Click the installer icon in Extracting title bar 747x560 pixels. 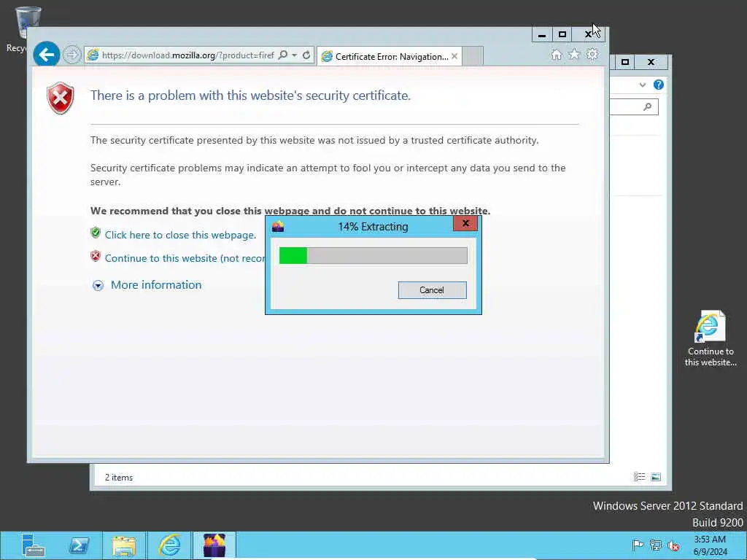(x=278, y=227)
